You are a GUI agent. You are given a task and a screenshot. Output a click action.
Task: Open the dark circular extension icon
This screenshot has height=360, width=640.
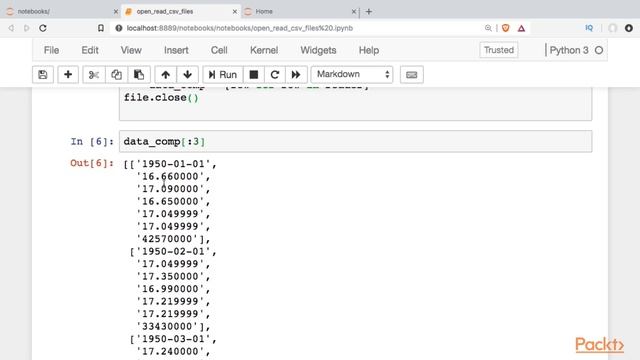point(629,28)
